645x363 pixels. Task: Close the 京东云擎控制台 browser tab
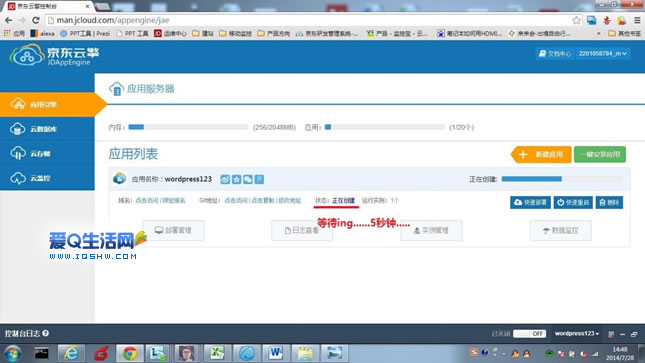87,6
